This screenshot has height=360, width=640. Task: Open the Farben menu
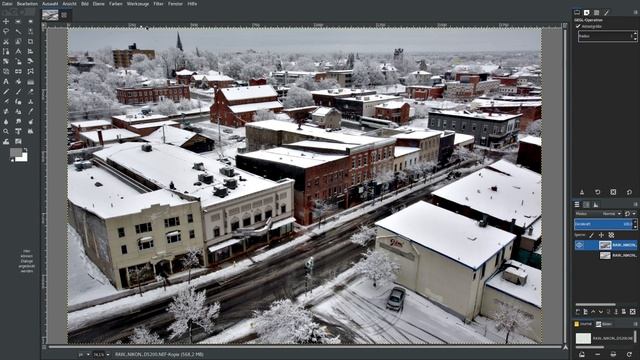coord(116,4)
